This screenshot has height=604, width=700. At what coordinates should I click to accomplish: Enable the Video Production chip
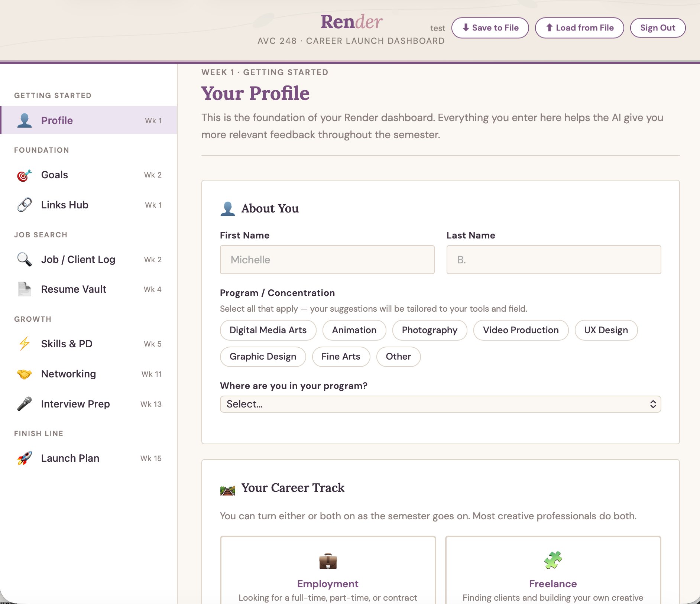click(521, 330)
